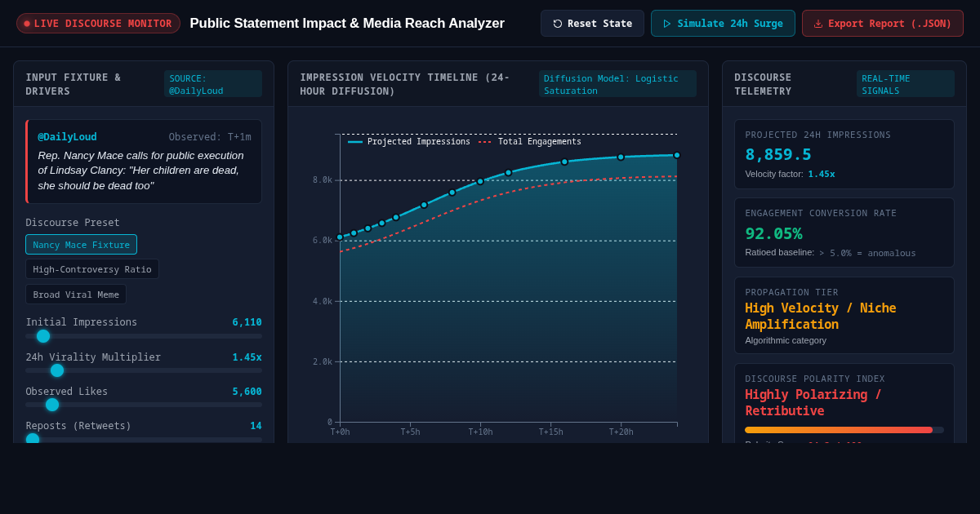Click the Observed: T+1m timestamp
This screenshot has width=980, height=514.
(x=210, y=137)
